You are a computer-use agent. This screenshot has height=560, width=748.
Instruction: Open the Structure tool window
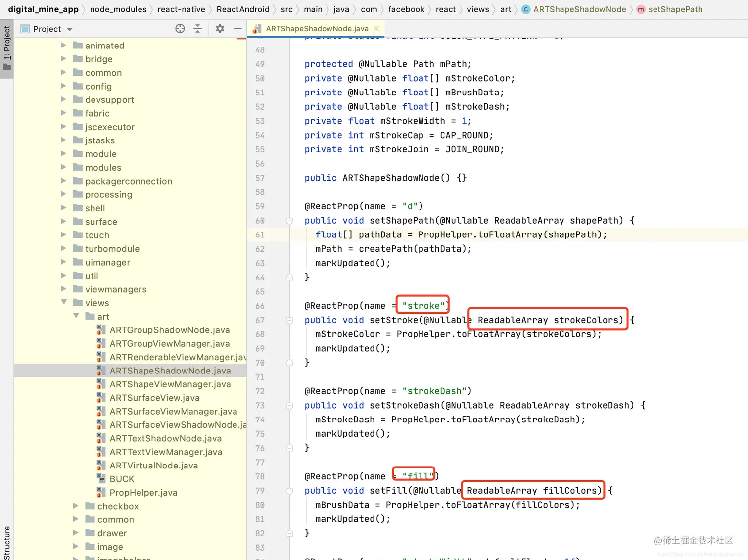[7, 542]
